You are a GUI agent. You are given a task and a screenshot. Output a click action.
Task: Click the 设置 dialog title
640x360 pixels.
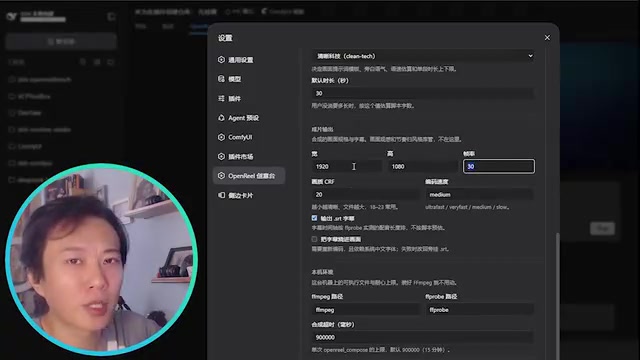click(225, 38)
